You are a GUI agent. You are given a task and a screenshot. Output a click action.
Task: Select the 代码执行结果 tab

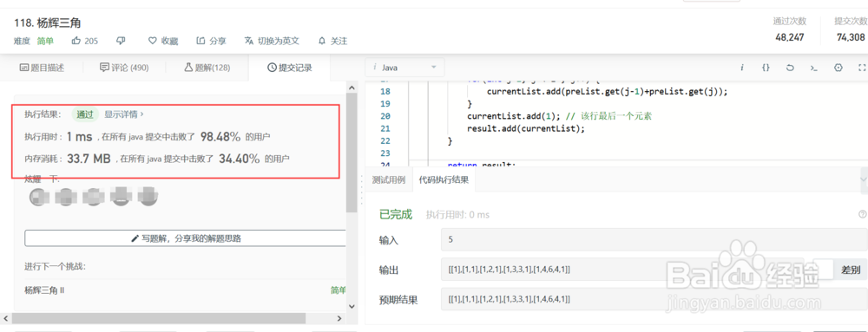click(444, 180)
